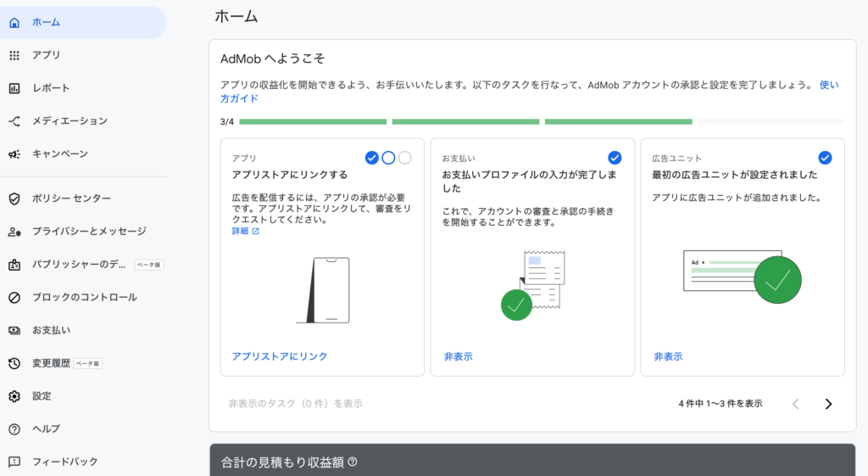Click the ブロックのコントロール block icon
The image size is (868, 476).
[x=14, y=298]
